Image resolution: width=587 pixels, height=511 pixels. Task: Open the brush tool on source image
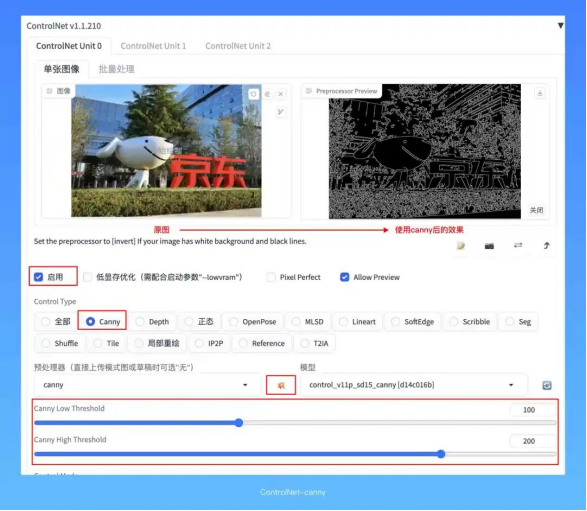(281, 112)
